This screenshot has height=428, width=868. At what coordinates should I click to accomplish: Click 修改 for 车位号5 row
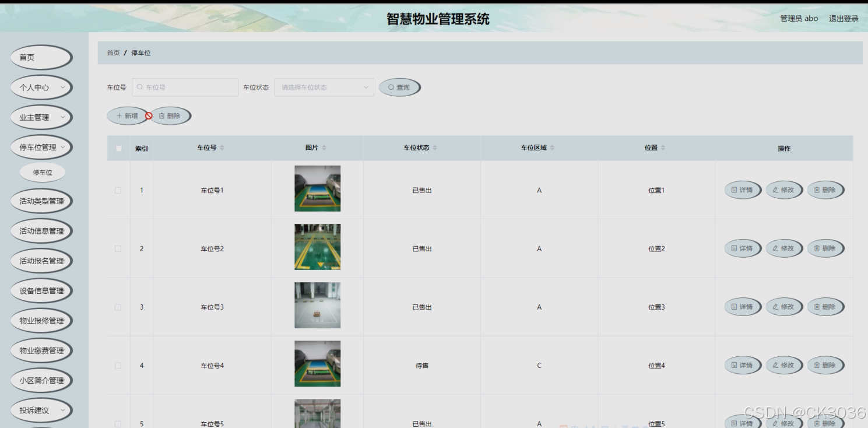784,422
